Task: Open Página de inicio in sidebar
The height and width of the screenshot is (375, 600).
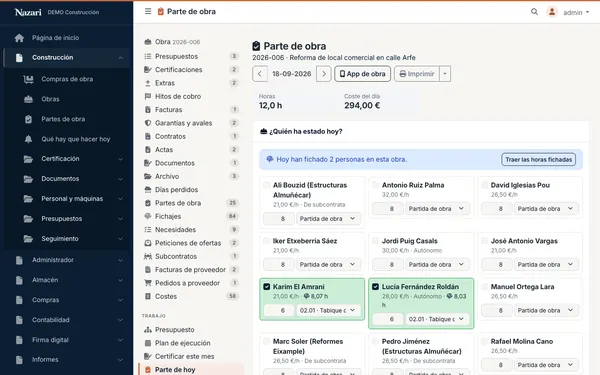Action: point(68,38)
